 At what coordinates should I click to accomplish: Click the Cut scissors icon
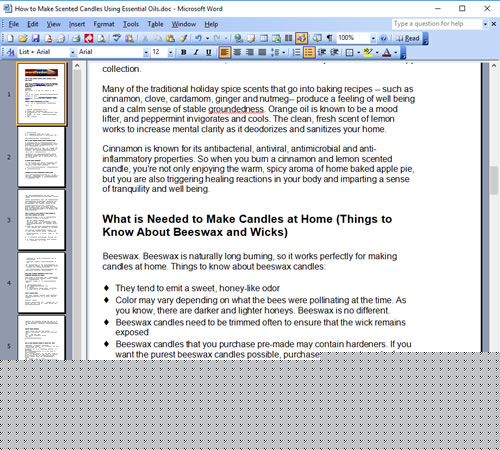(145, 38)
